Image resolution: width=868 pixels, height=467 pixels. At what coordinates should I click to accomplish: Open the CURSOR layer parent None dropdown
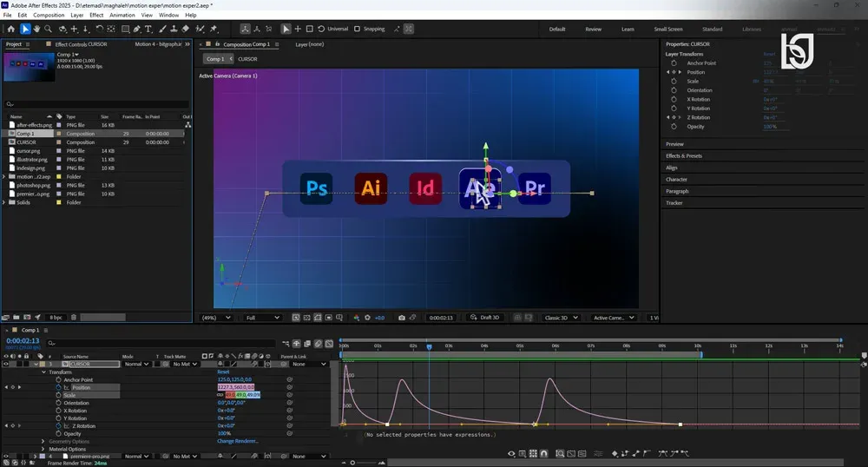pos(309,364)
